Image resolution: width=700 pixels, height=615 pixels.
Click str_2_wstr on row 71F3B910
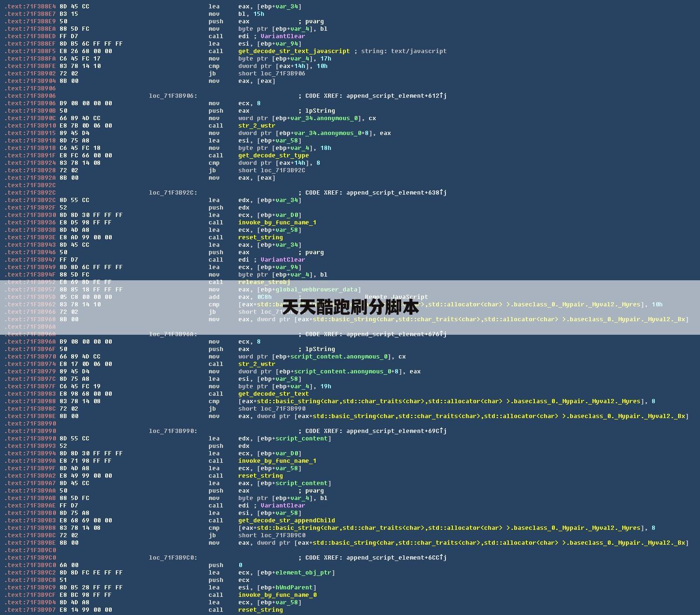[256, 126]
